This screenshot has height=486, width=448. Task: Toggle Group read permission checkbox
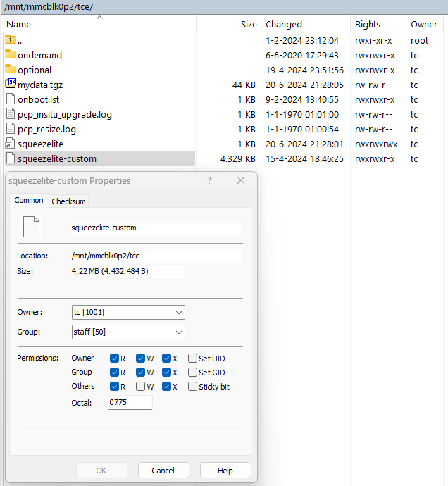pyautogui.click(x=114, y=373)
